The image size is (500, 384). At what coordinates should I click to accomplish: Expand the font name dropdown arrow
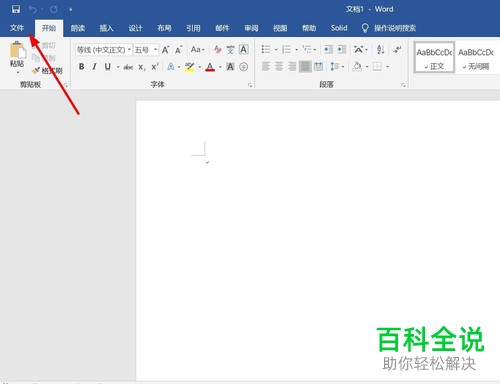(x=129, y=50)
